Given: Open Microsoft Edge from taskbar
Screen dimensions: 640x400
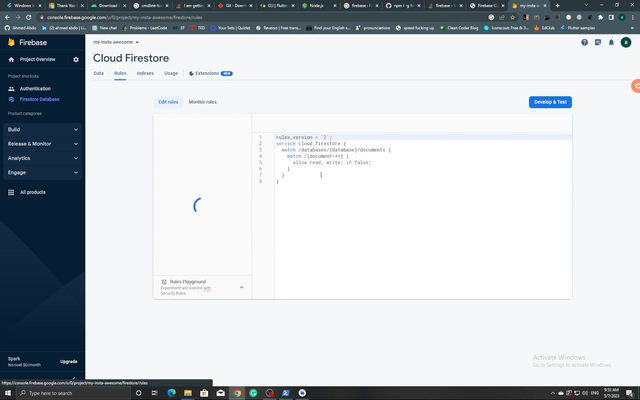Looking at the screenshot, I should point(171,393).
